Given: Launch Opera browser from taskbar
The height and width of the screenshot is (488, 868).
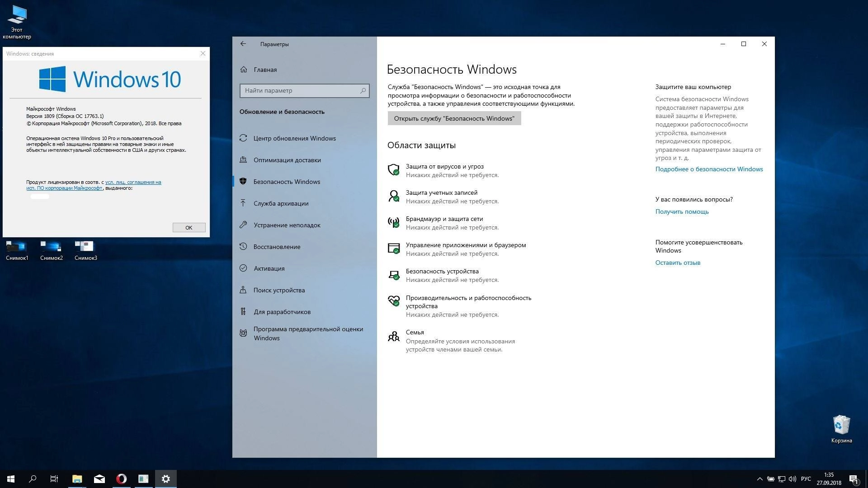Looking at the screenshot, I should [121, 479].
